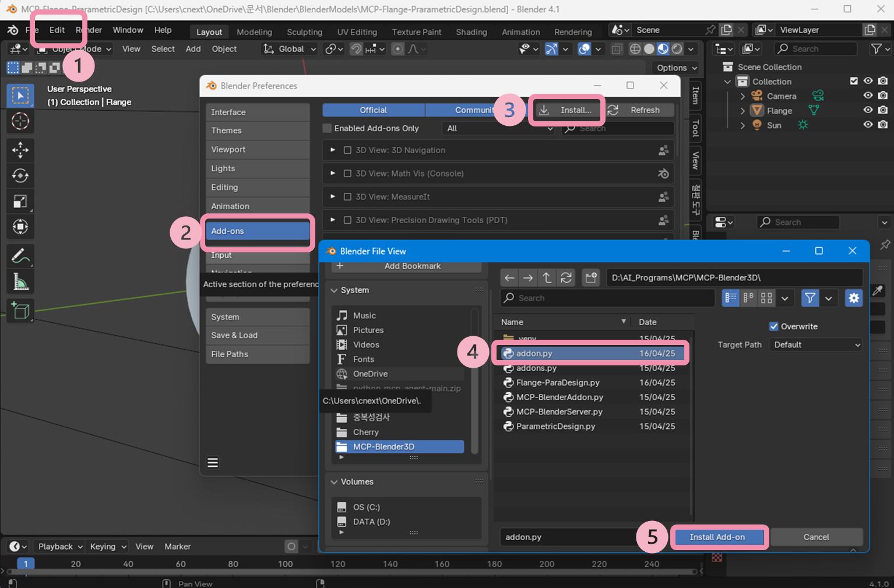Image resolution: width=894 pixels, height=588 pixels.
Task: Select the Rotate tool
Action: pos(20,175)
